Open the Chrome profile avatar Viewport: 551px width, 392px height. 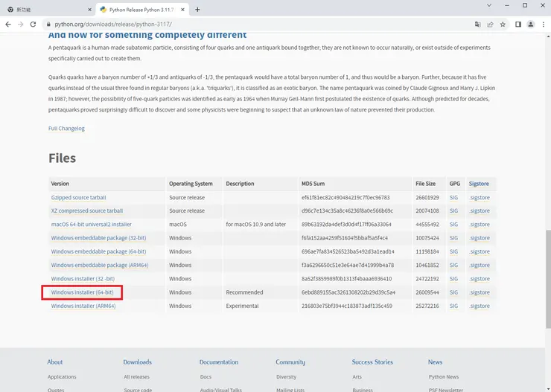click(530, 24)
